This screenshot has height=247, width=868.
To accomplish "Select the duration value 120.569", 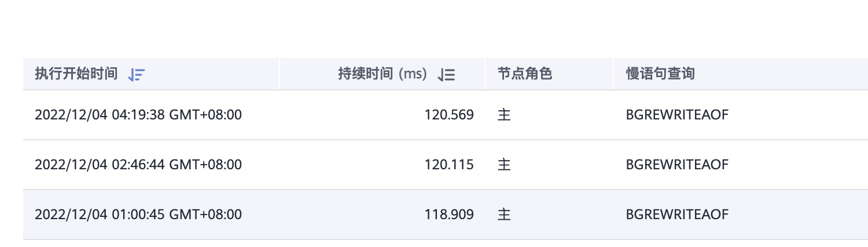I will 449,115.
